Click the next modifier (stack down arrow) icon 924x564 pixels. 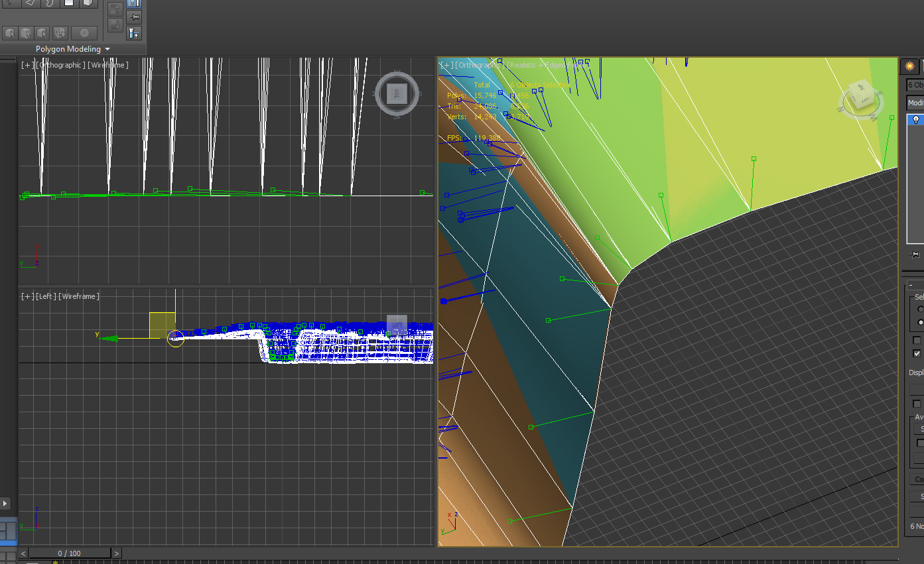click(115, 26)
